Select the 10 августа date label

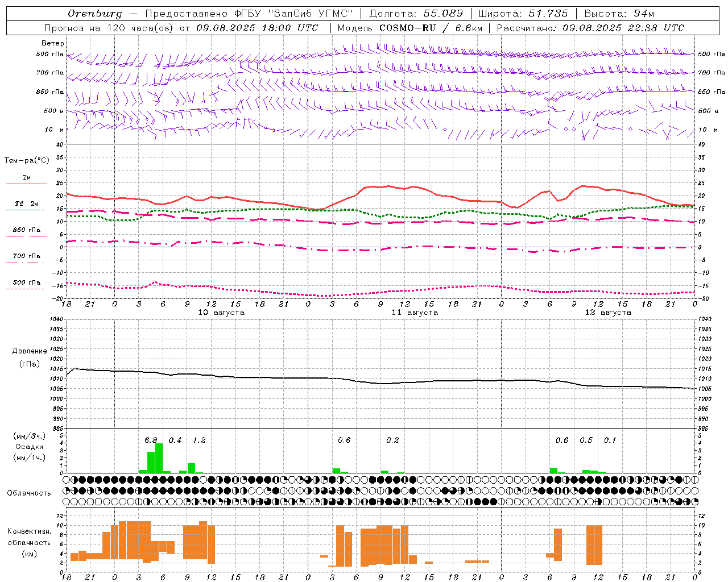pyautogui.click(x=221, y=313)
